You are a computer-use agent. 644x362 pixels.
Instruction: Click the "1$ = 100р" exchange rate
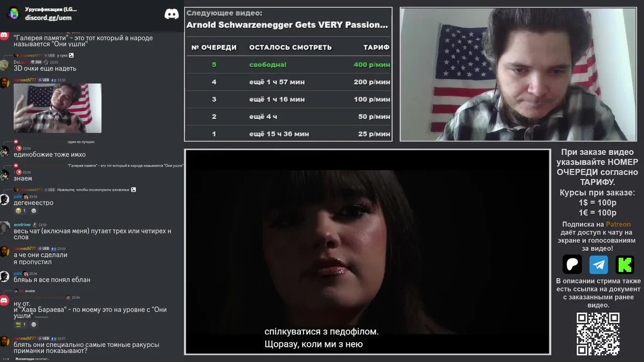point(598,203)
